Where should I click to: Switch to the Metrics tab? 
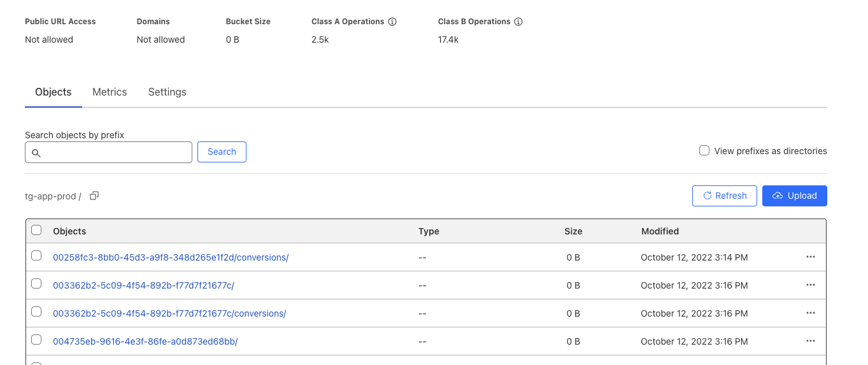click(110, 92)
